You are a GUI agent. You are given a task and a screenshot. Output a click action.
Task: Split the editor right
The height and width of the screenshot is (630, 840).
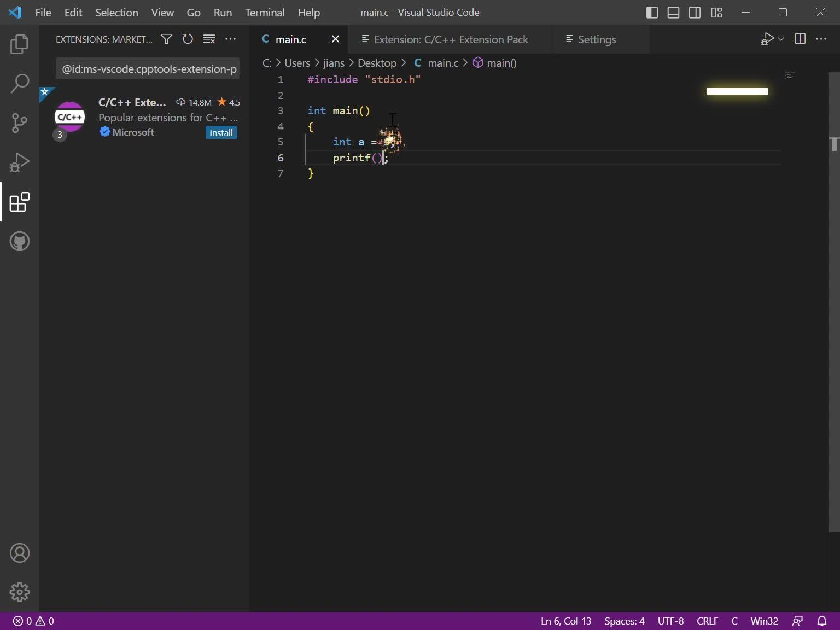[800, 39]
